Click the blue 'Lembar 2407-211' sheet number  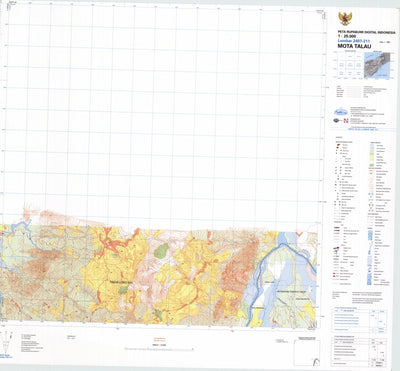point(354,41)
